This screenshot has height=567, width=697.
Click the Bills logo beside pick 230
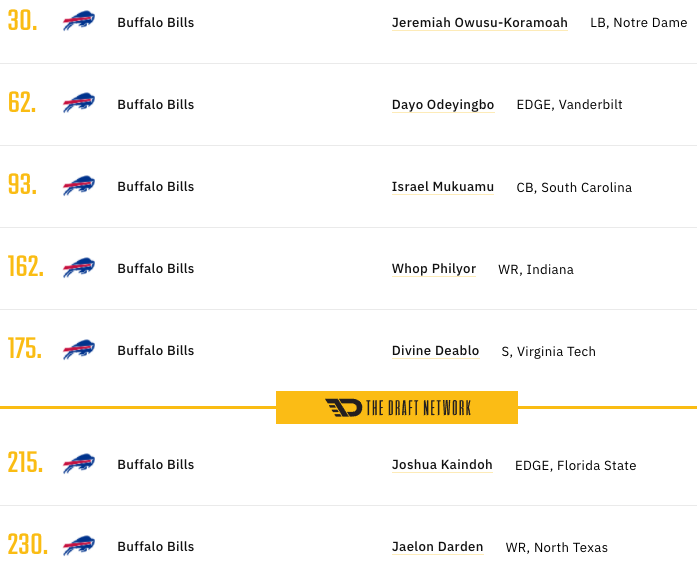79,545
